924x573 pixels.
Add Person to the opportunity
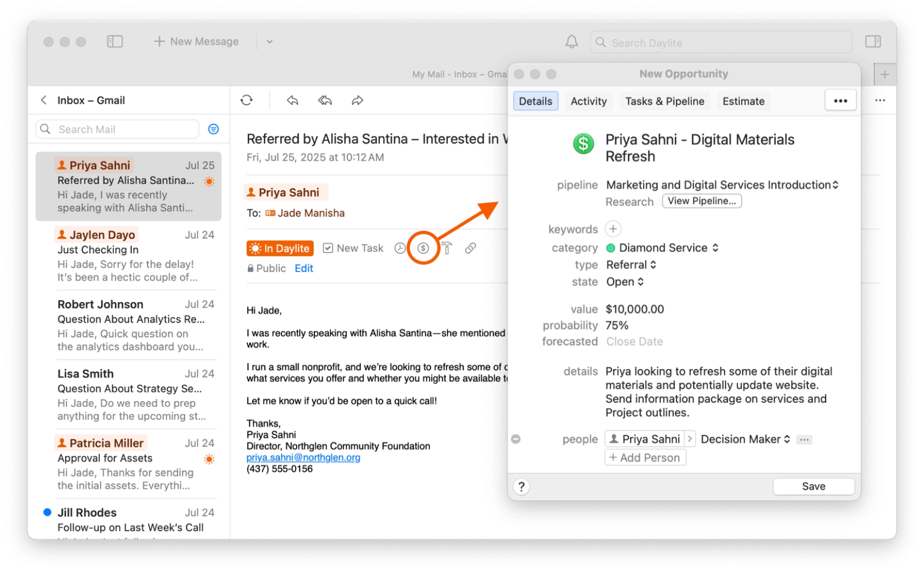645,458
